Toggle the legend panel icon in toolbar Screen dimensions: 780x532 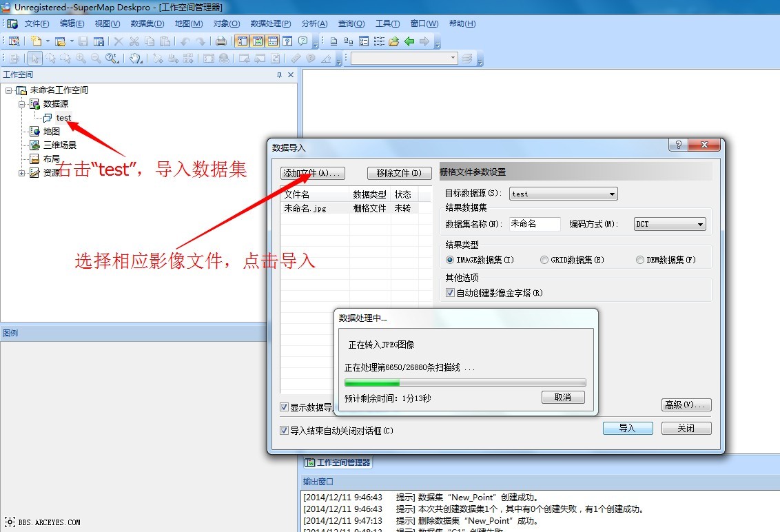[258, 41]
